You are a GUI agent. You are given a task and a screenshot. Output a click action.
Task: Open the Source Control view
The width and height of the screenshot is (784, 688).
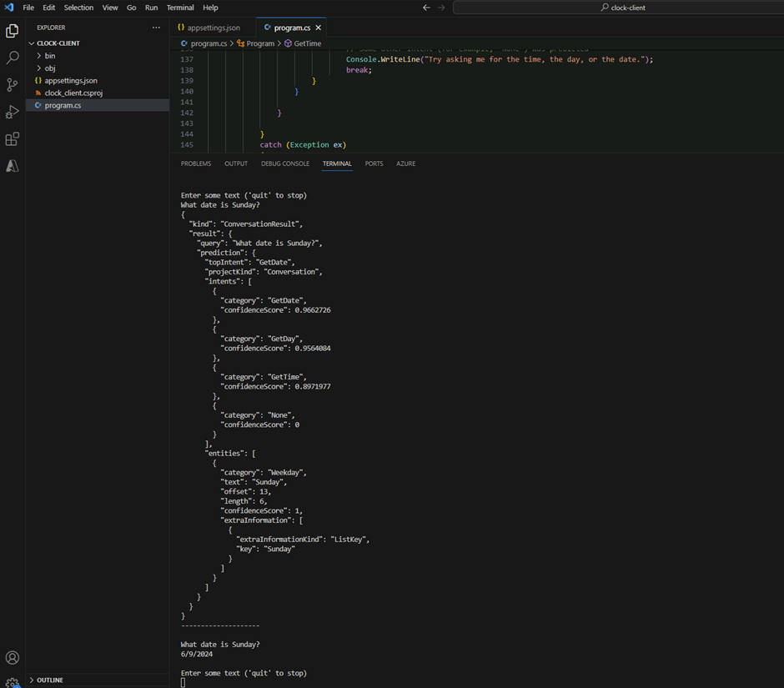pos(13,85)
